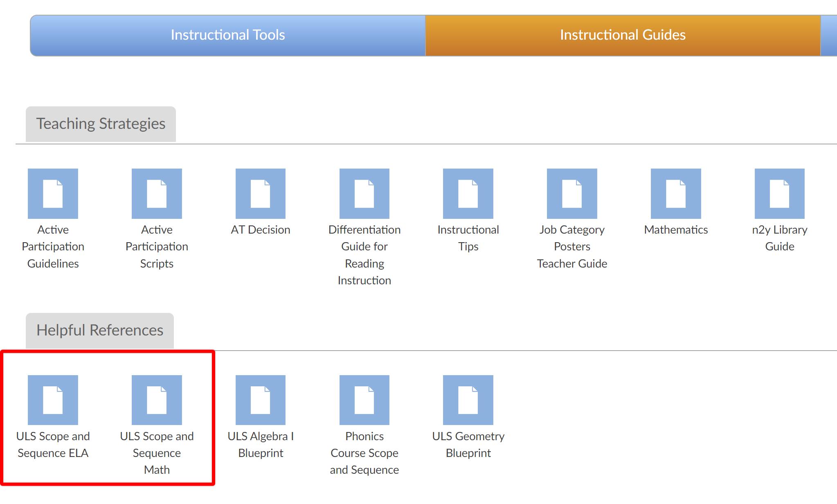
Task: Open Job Category Posters Teacher Guide icon
Action: pyautogui.click(x=572, y=193)
